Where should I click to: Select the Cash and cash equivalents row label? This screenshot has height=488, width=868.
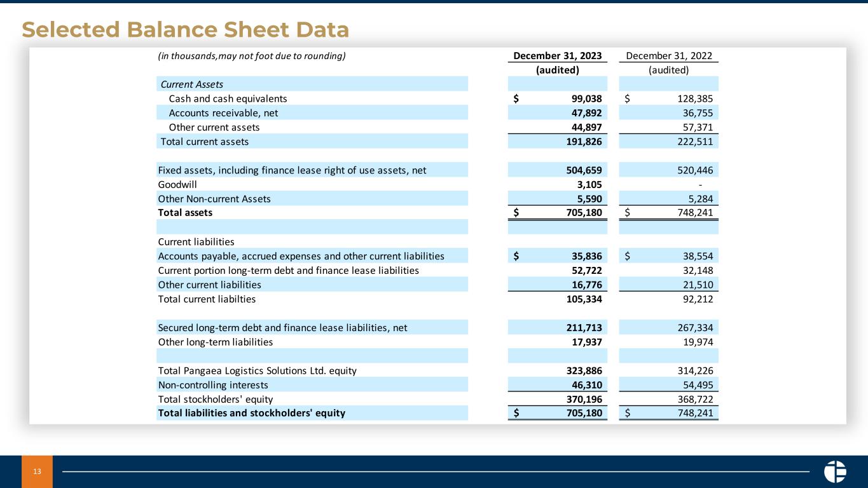click(228, 98)
